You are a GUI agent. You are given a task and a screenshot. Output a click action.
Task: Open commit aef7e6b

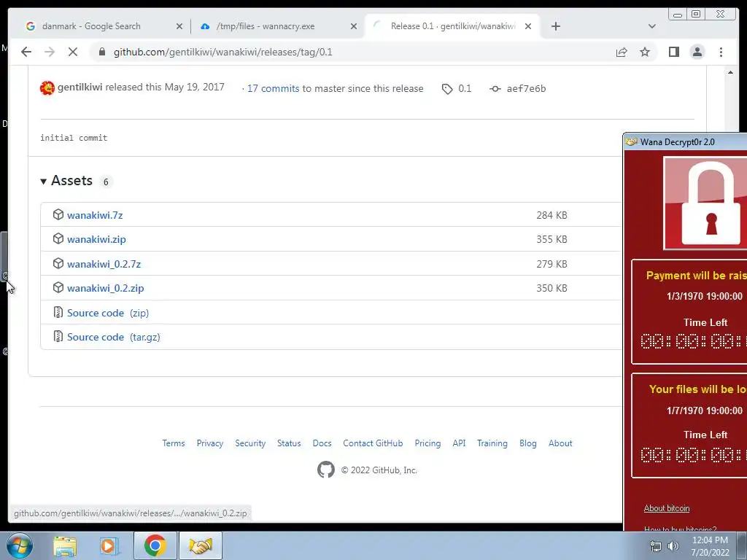click(x=526, y=88)
